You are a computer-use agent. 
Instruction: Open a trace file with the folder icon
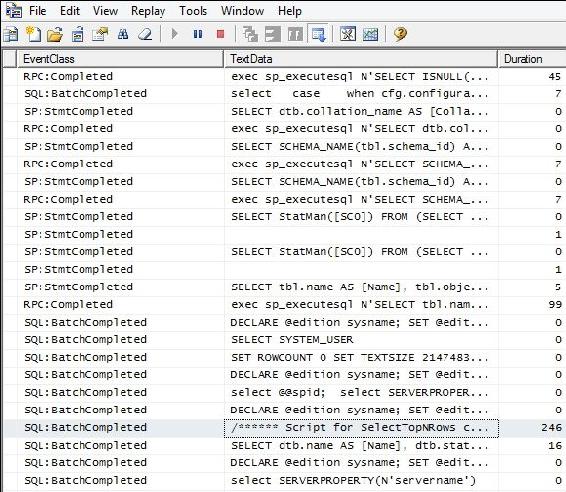[x=55, y=35]
